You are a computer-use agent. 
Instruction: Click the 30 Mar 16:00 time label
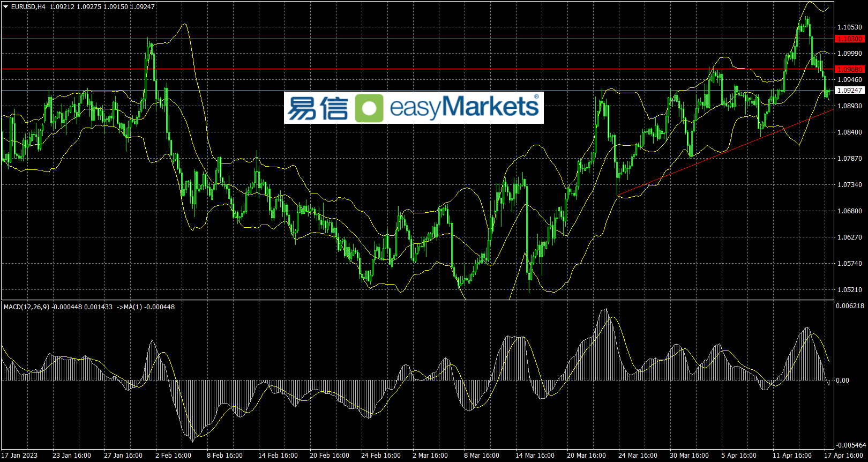690,456
